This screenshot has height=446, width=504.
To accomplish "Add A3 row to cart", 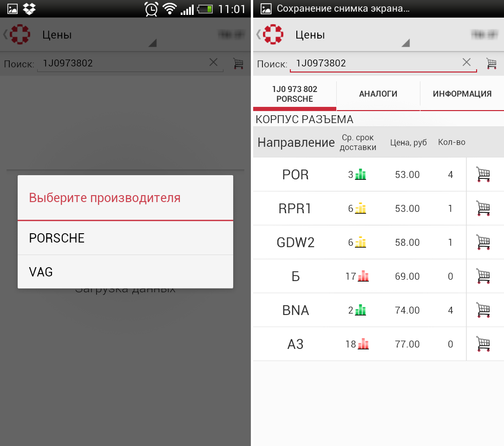I will click(x=483, y=344).
